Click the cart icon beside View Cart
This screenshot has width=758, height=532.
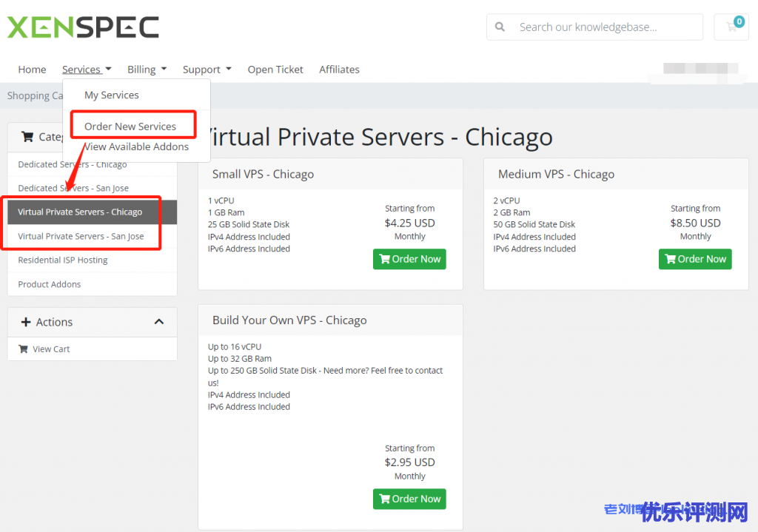pos(23,349)
